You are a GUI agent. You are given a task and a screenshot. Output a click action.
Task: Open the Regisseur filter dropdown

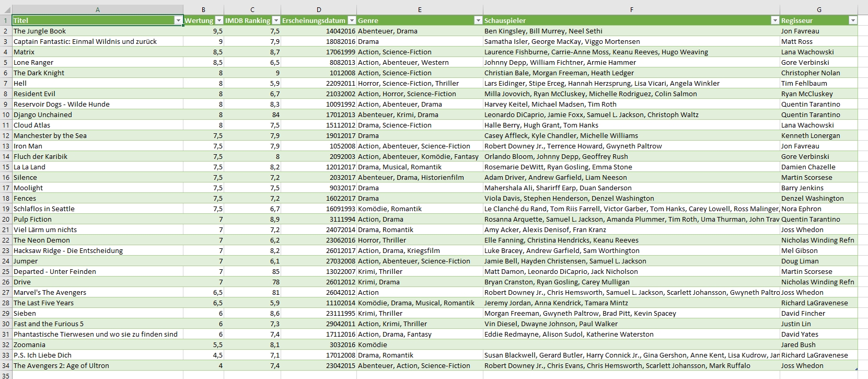853,20
